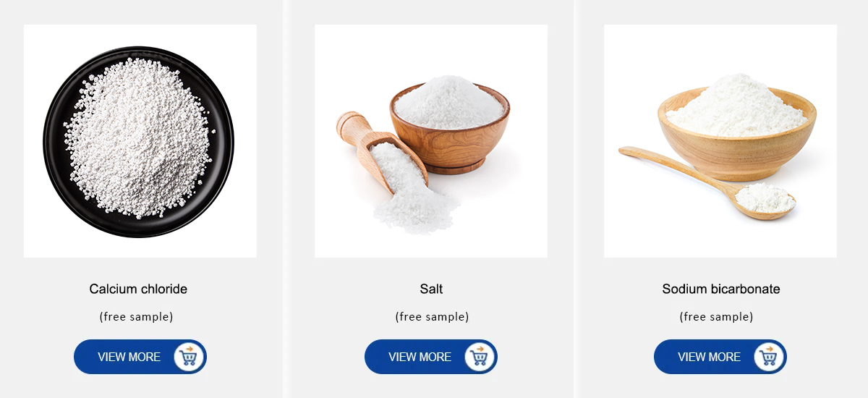
Task: Click the shopping cart icon under Salt
Action: coord(480,357)
